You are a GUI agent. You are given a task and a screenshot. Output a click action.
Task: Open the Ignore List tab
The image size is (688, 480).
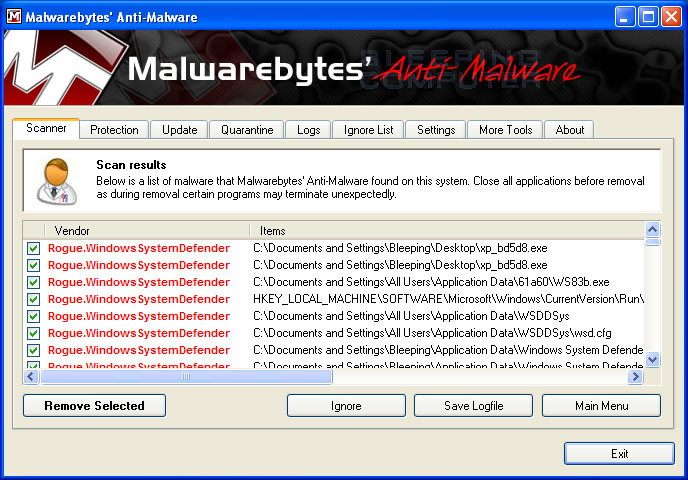pos(369,130)
